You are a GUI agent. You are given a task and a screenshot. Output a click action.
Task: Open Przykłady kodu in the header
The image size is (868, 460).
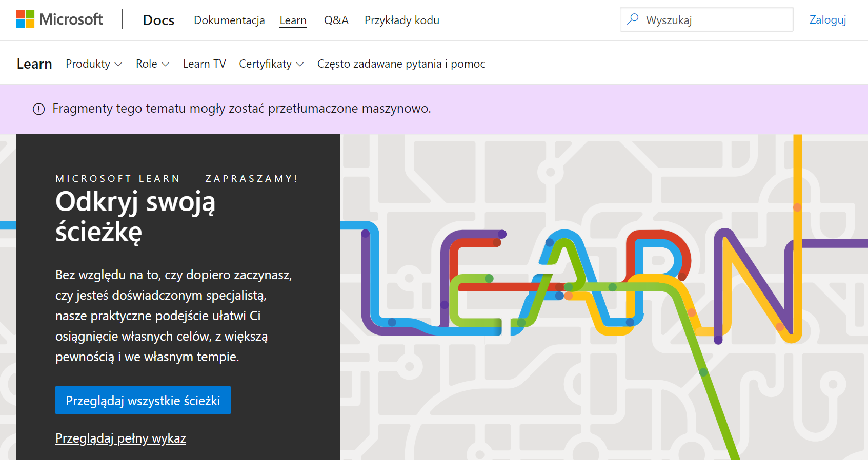tap(402, 20)
